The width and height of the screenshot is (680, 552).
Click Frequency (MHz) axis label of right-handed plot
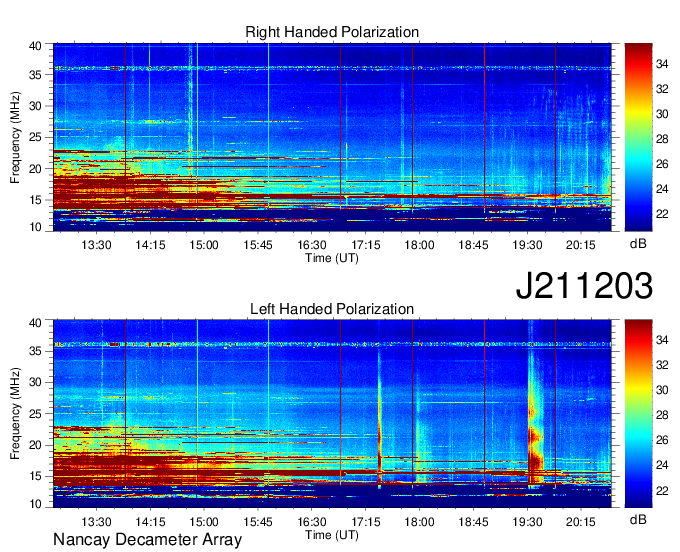(15, 137)
